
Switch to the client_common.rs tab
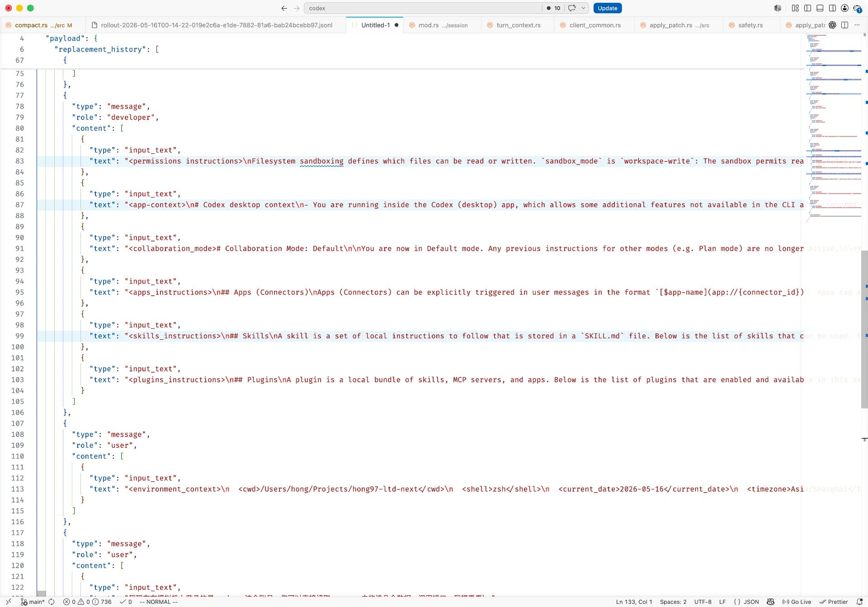[x=594, y=25]
